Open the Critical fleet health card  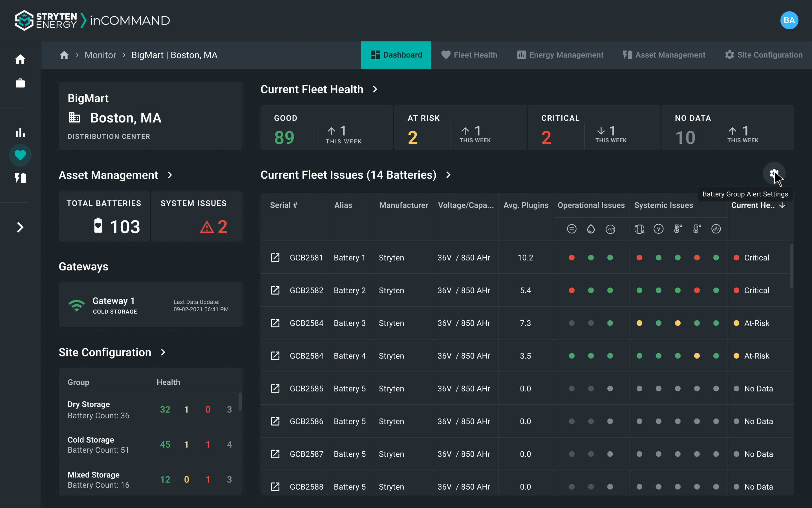click(x=594, y=128)
